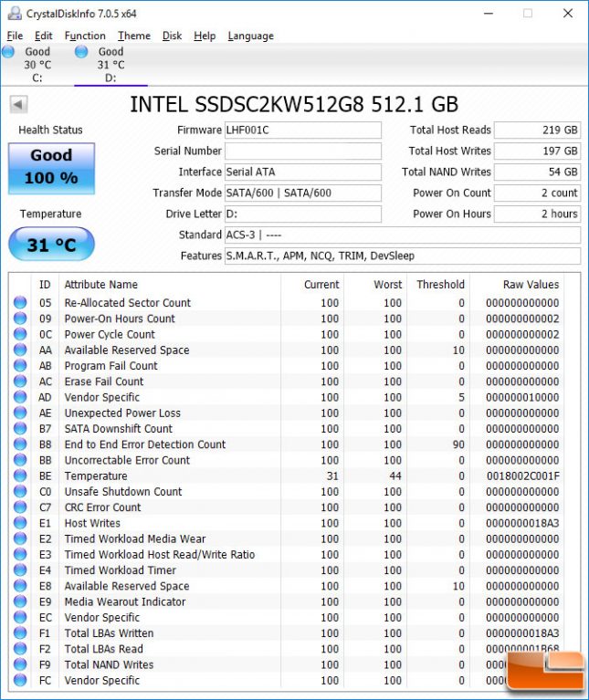Screen dimensions: 589x700
Task: Click status icon for Total LBAs Written
Action: [x=20, y=633]
